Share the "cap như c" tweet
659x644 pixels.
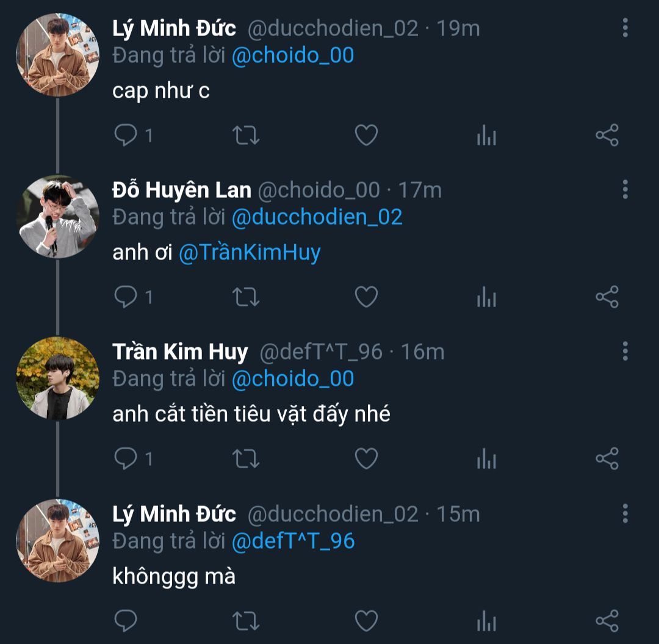[x=607, y=135]
